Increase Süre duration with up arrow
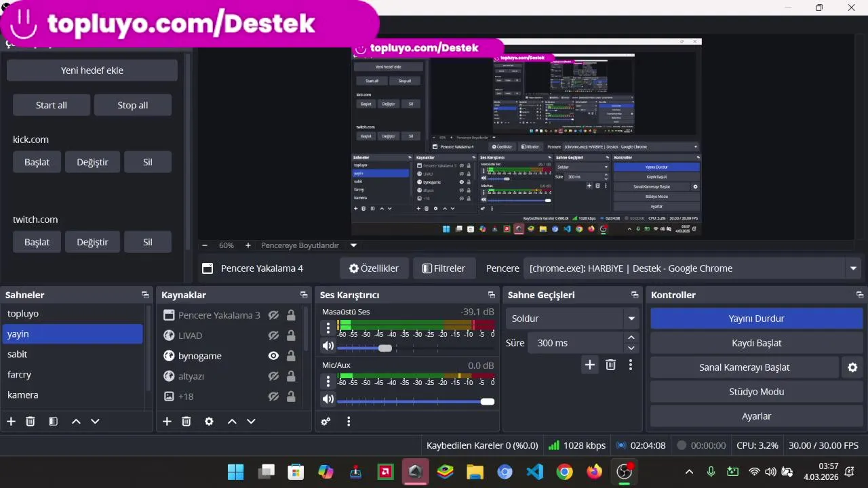Screen dimensions: 868x488 (x=631, y=338)
